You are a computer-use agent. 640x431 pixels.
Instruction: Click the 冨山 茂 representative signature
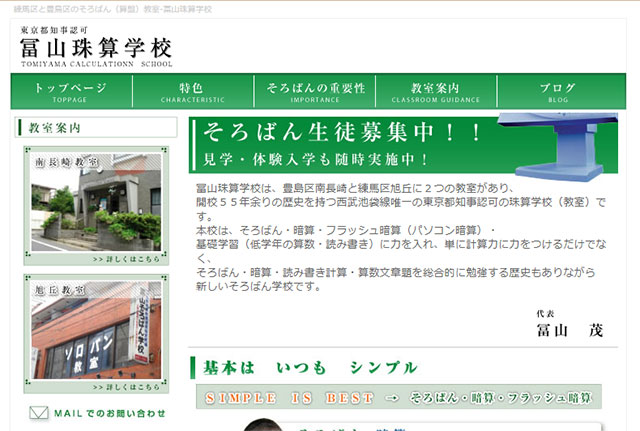coord(570,330)
